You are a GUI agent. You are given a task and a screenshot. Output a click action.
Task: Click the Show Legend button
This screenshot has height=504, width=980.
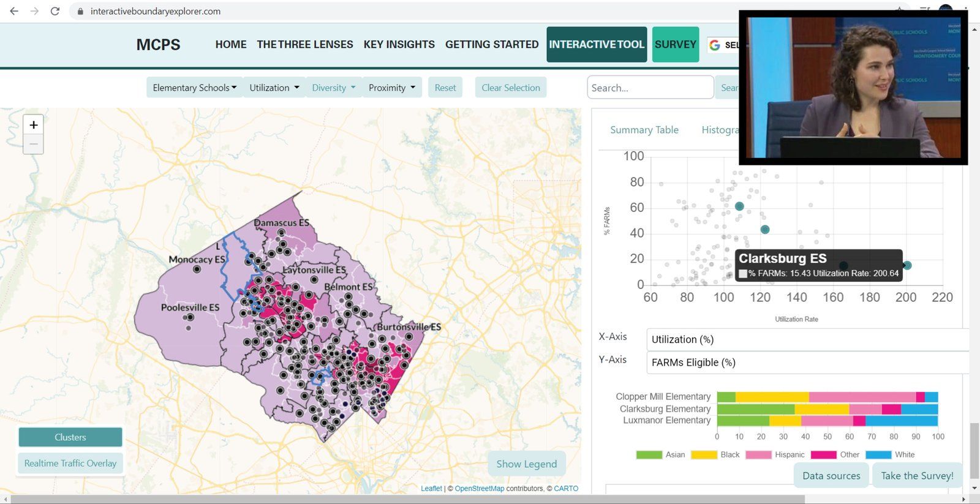(x=526, y=464)
